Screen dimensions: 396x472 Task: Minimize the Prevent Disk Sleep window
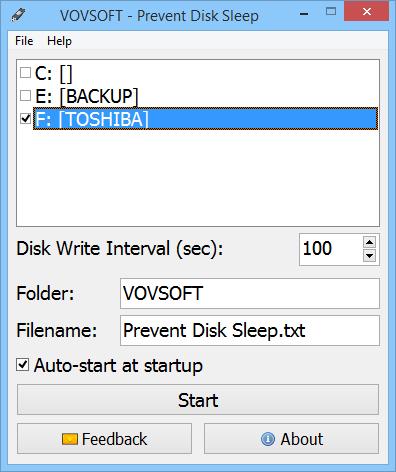pyautogui.click(x=304, y=14)
